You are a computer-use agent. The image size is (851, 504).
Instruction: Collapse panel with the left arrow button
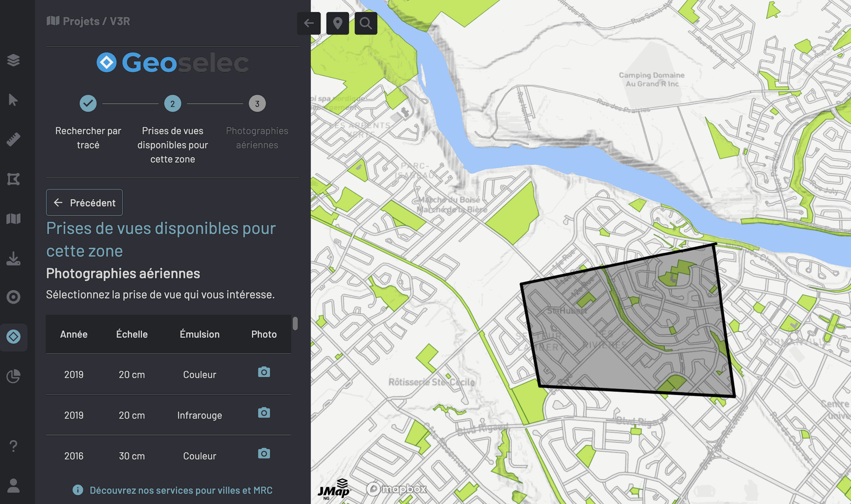(309, 23)
